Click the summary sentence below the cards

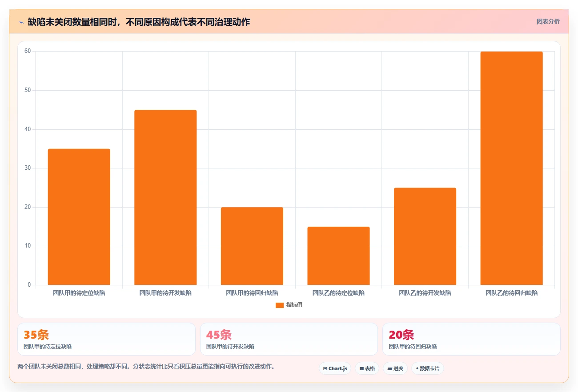pos(146,367)
